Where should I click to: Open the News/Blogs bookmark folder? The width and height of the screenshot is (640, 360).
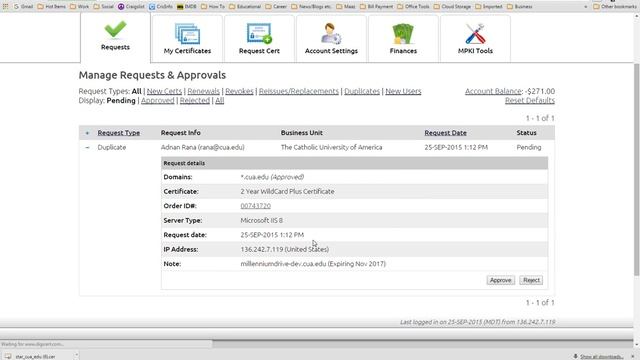[312, 7]
